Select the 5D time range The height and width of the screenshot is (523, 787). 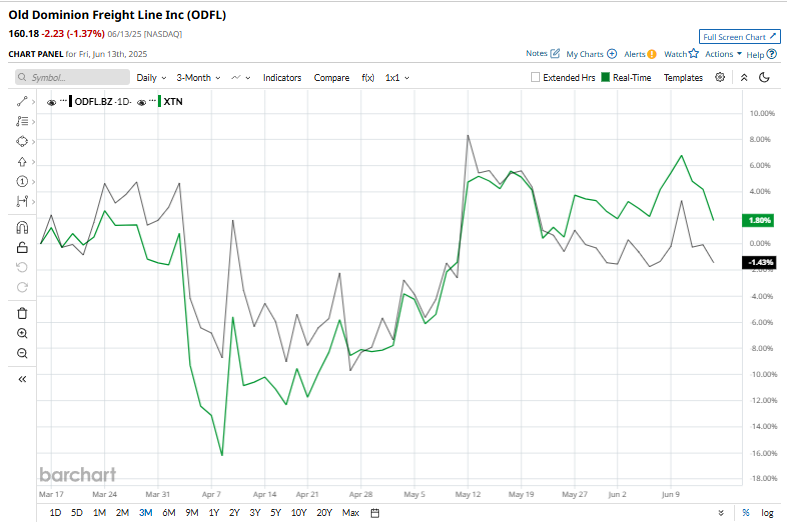pos(77,513)
